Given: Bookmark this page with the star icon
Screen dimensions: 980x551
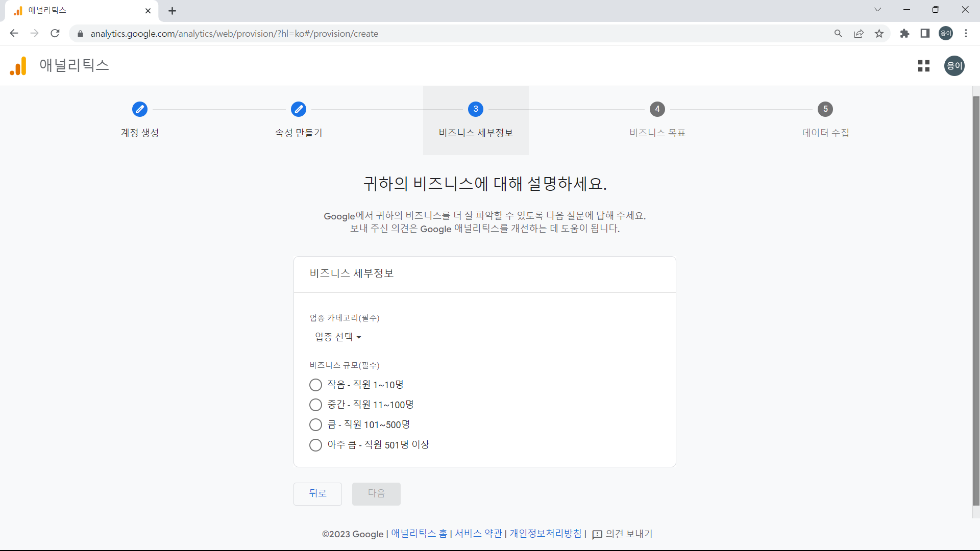Looking at the screenshot, I should (879, 33).
